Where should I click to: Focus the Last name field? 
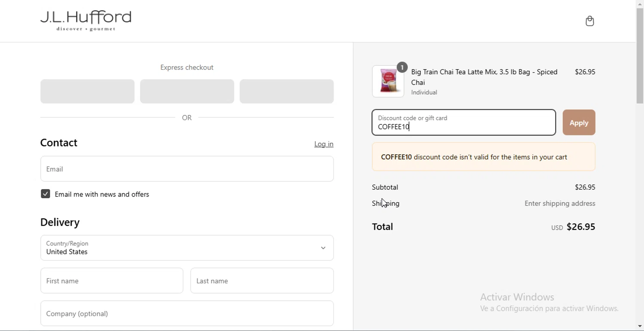tap(262, 281)
